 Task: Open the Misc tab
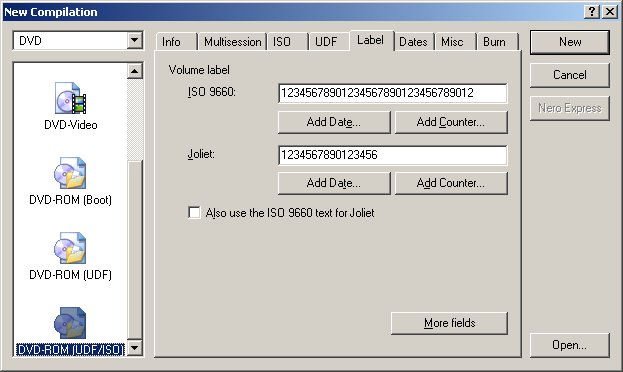click(452, 42)
